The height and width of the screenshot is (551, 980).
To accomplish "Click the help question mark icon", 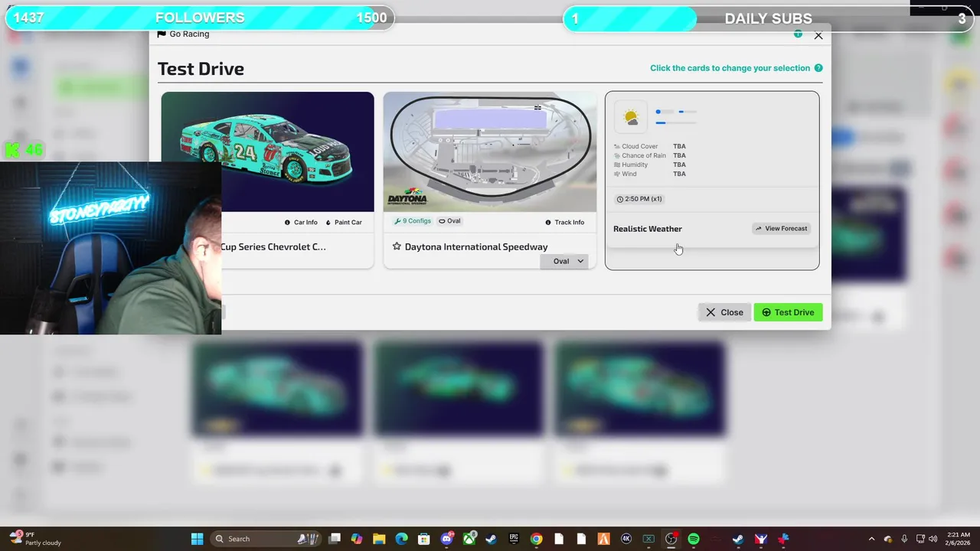I will coord(818,68).
